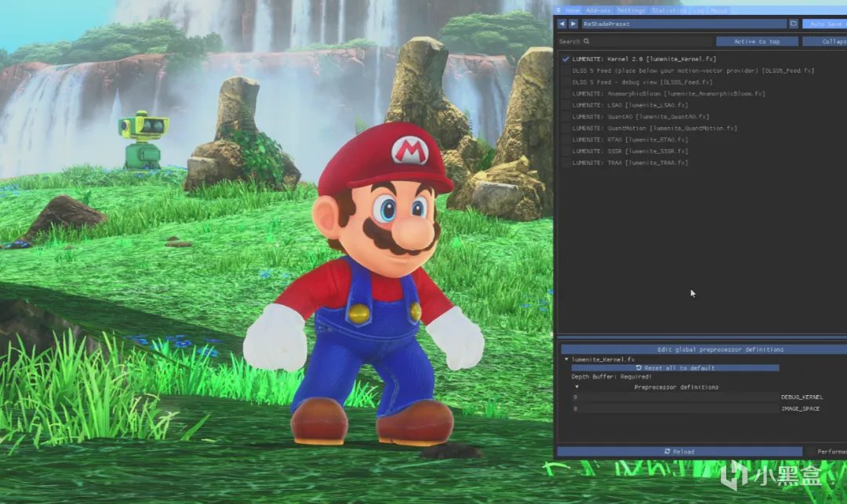Image resolution: width=847 pixels, height=504 pixels.
Task: Click the DEBUG_KERNEL value field
Action: (x=674, y=397)
